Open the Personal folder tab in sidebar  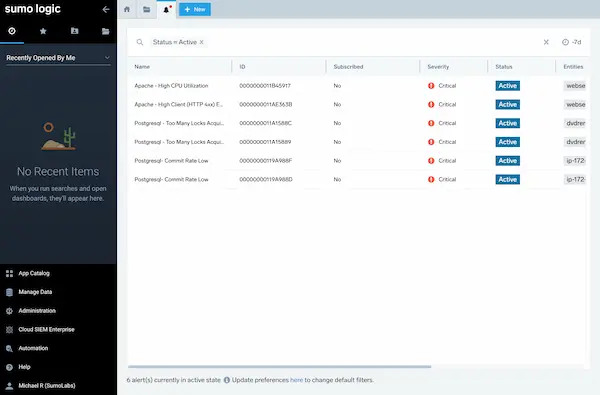coord(75,31)
